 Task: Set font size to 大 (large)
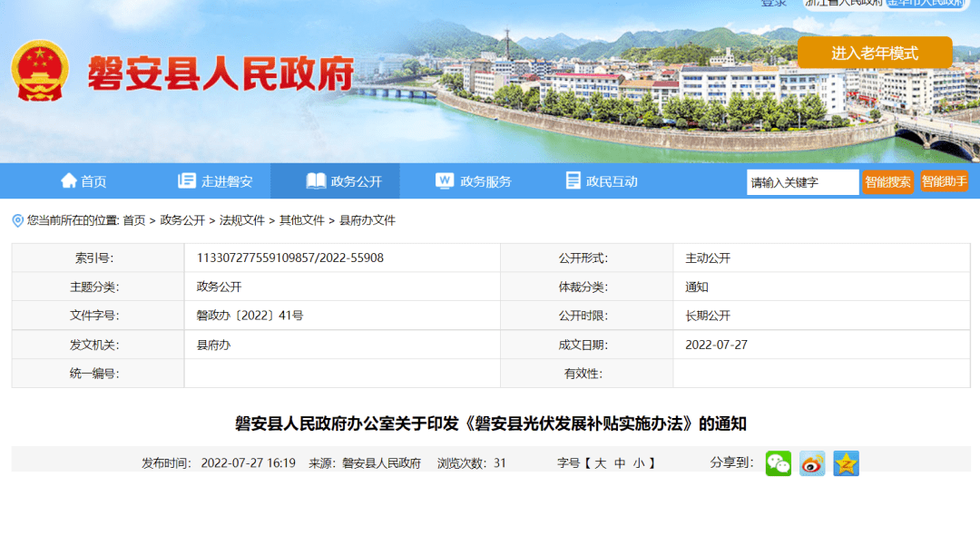click(600, 463)
